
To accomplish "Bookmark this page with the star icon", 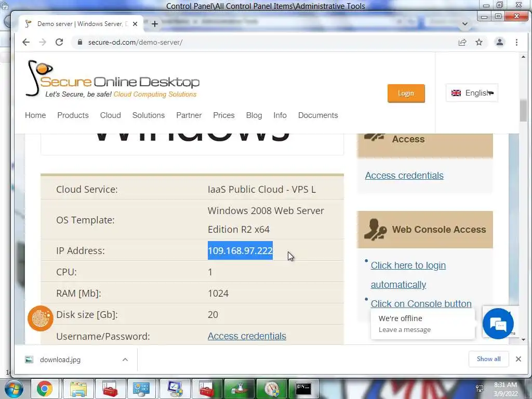I will point(478,43).
